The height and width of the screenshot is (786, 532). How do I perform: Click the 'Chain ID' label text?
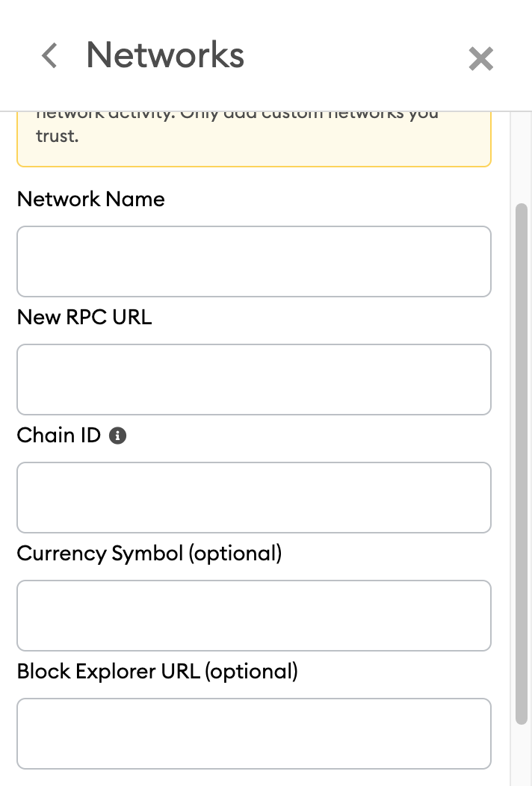(58, 436)
